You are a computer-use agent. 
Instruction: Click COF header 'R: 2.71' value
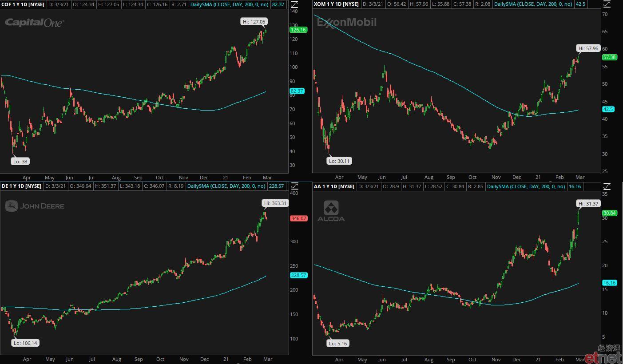tap(179, 4)
